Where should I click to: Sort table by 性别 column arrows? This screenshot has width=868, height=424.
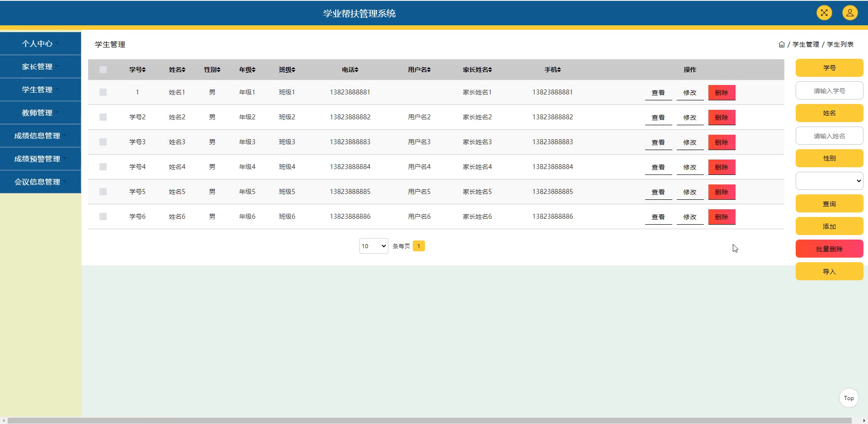(x=219, y=70)
